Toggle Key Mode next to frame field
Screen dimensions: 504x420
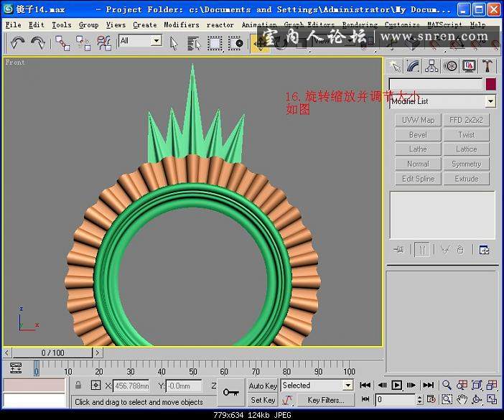coord(365,399)
